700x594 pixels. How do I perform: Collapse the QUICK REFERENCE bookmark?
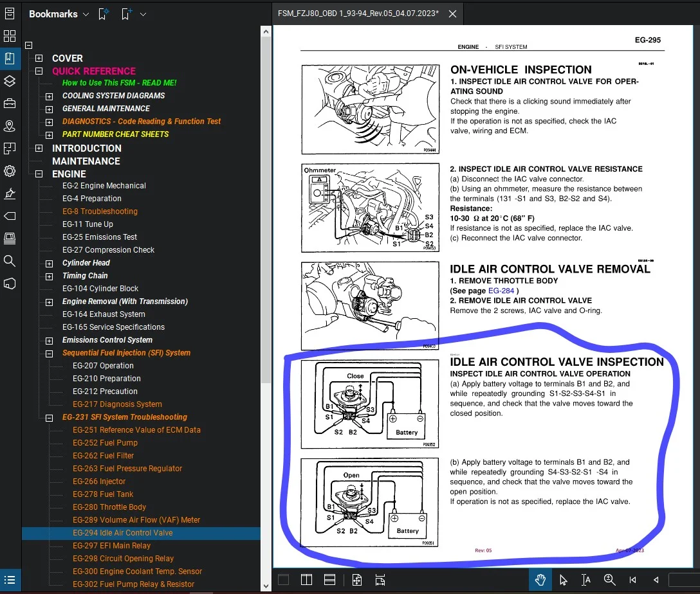pyautogui.click(x=39, y=71)
